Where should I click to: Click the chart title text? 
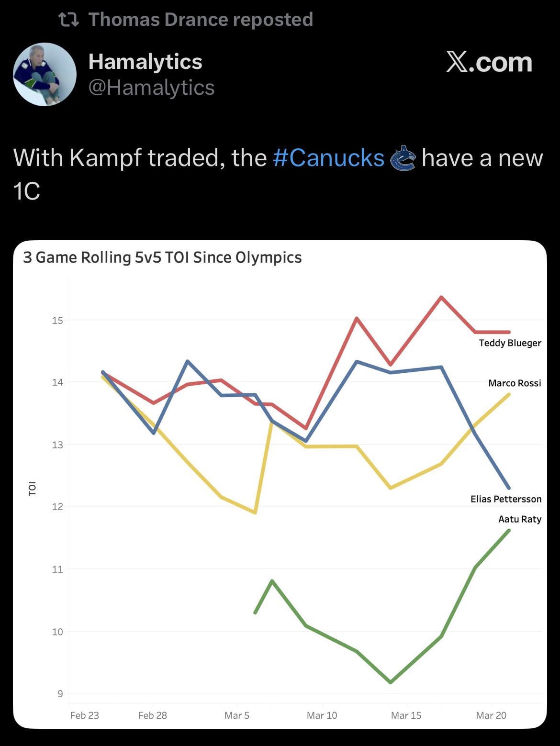[x=162, y=257]
